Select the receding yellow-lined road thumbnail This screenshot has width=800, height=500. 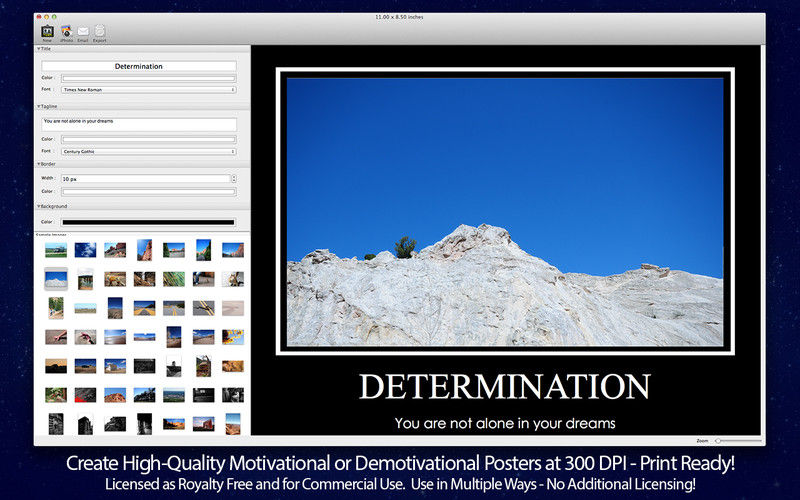coord(144,308)
